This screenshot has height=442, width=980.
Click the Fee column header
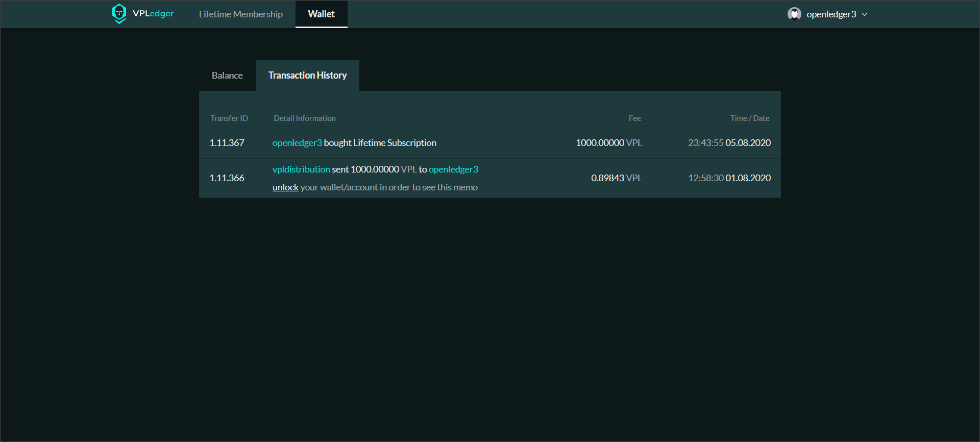point(634,118)
